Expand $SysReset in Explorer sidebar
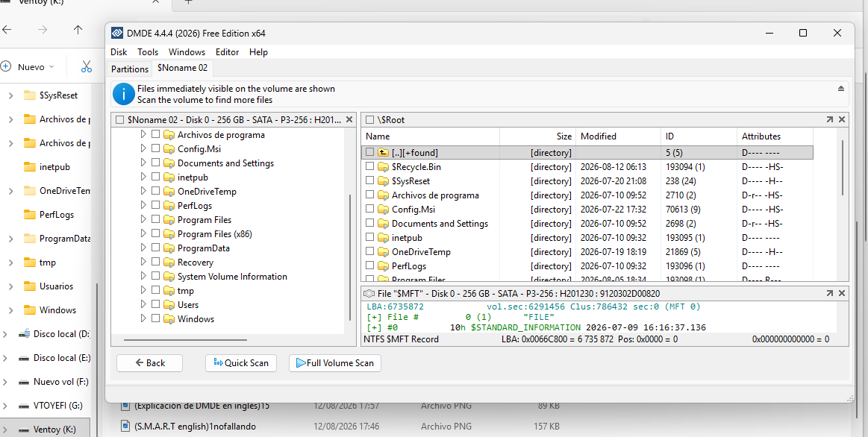Viewport: 868px width, 437px height. [x=10, y=95]
